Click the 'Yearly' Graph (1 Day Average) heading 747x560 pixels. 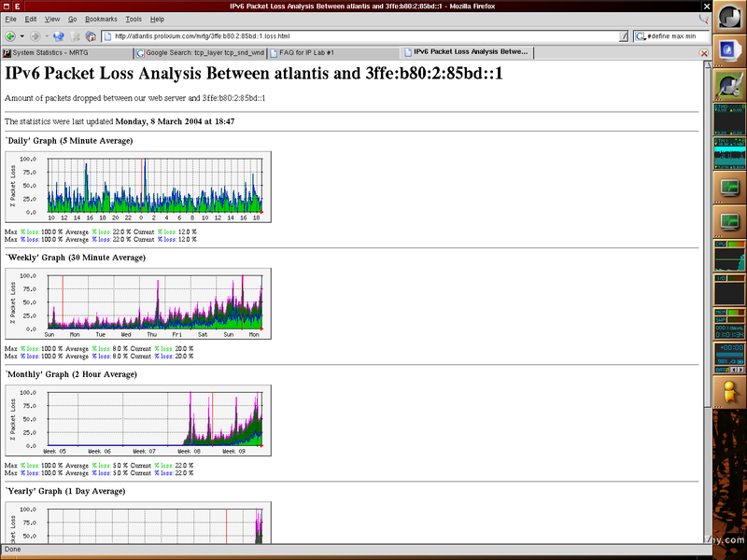pos(65,491)
